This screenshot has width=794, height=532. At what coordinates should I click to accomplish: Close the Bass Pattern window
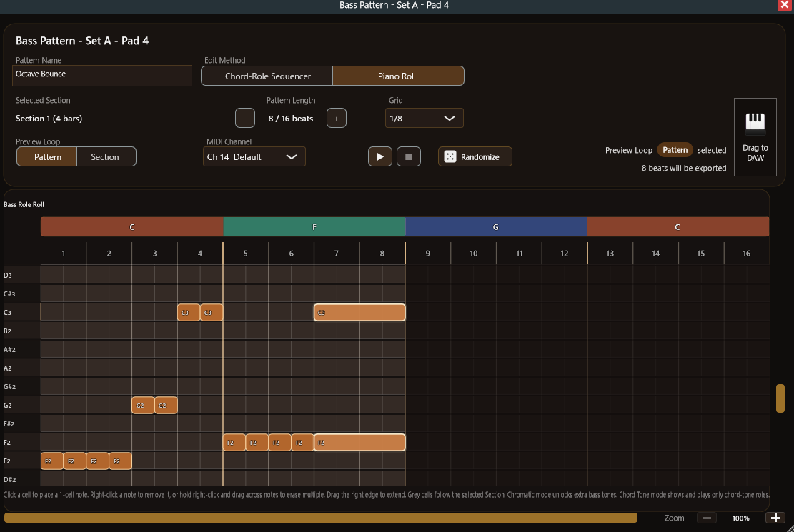point(785,5)
